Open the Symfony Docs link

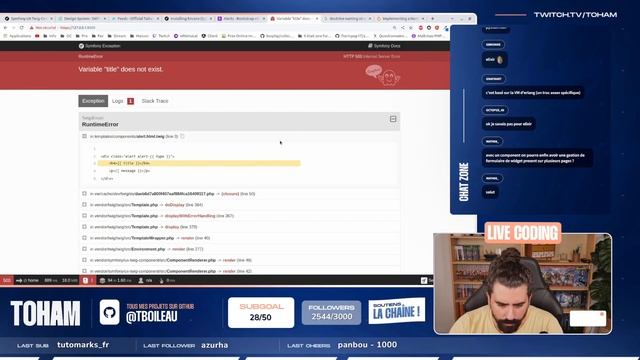[x=384, y=46]
